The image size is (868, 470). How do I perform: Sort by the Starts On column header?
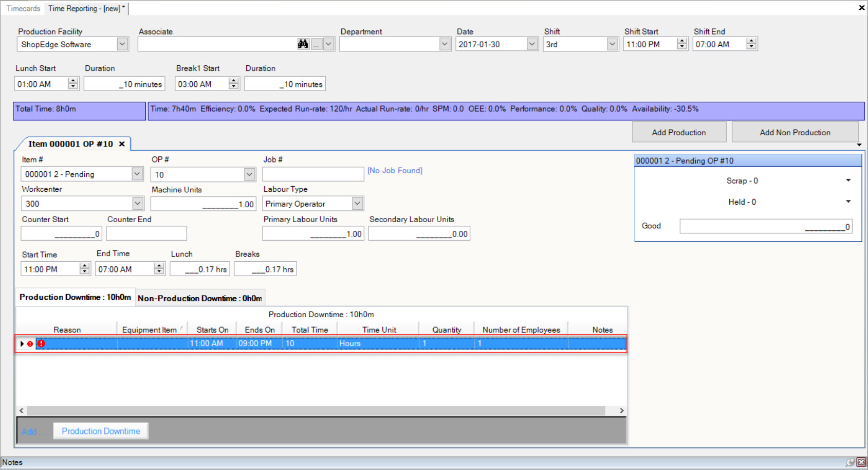pos(212,330)
